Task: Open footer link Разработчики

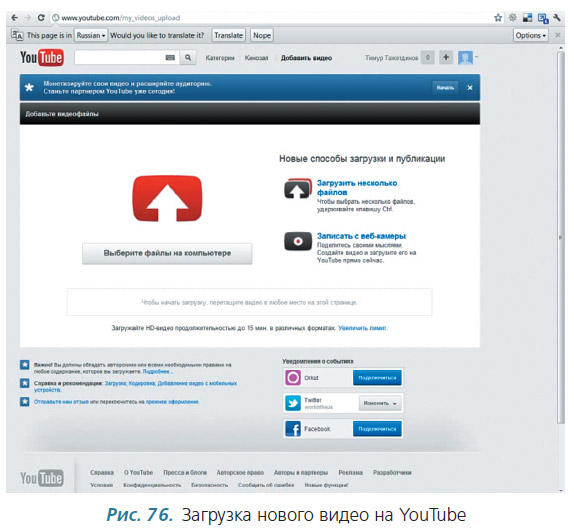Action: tap(392, 473)
